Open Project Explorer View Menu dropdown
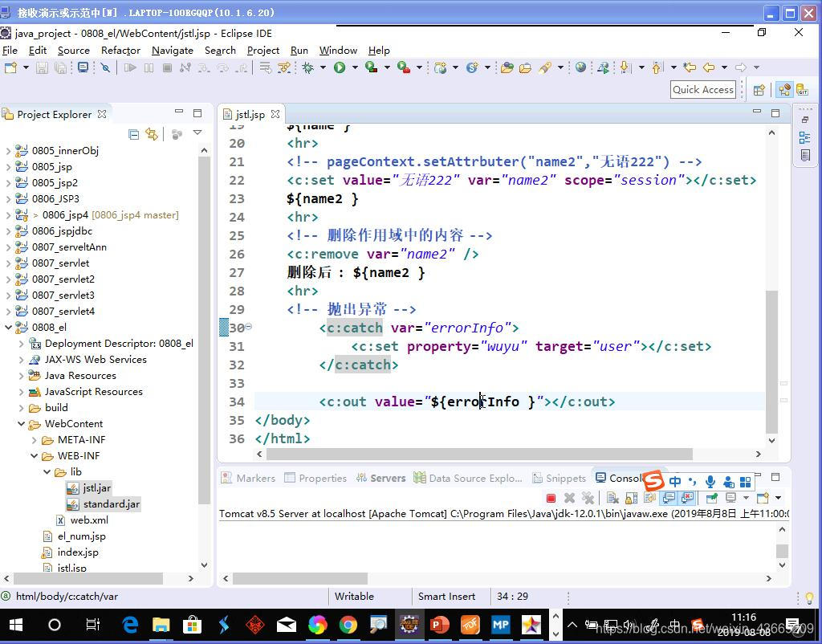The width and height of the screenshot is (822, 644). [x=197, y=133]
